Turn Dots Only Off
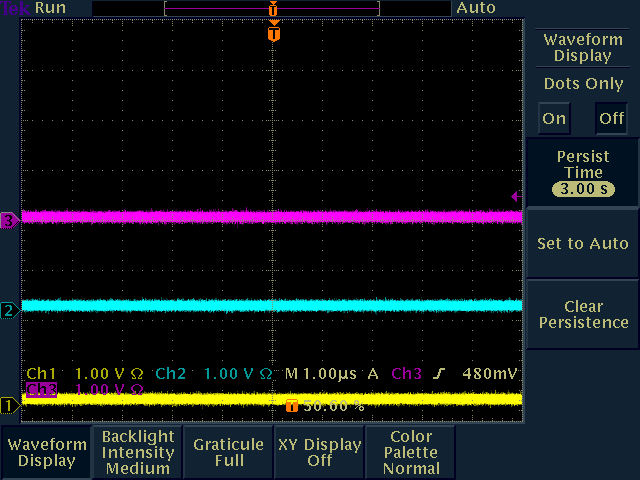The height and width of the screenshot is (480, 640). click(611, 118)
